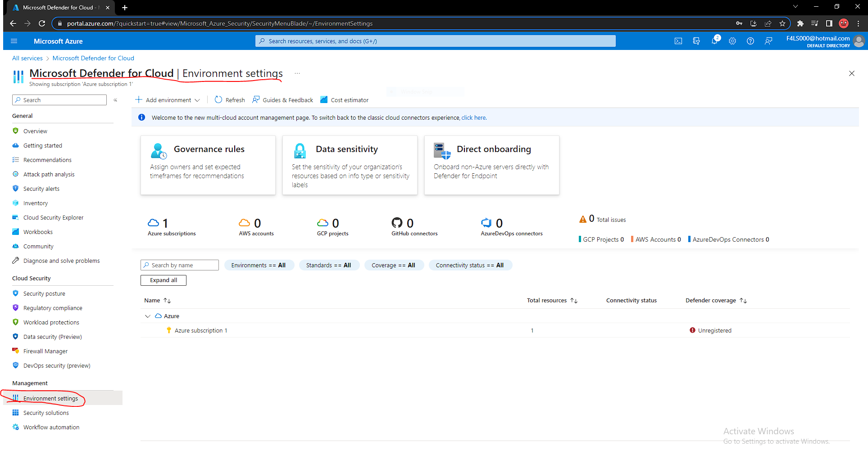
Task: Open Recommendations in the left menu
Action: [47, 160]
